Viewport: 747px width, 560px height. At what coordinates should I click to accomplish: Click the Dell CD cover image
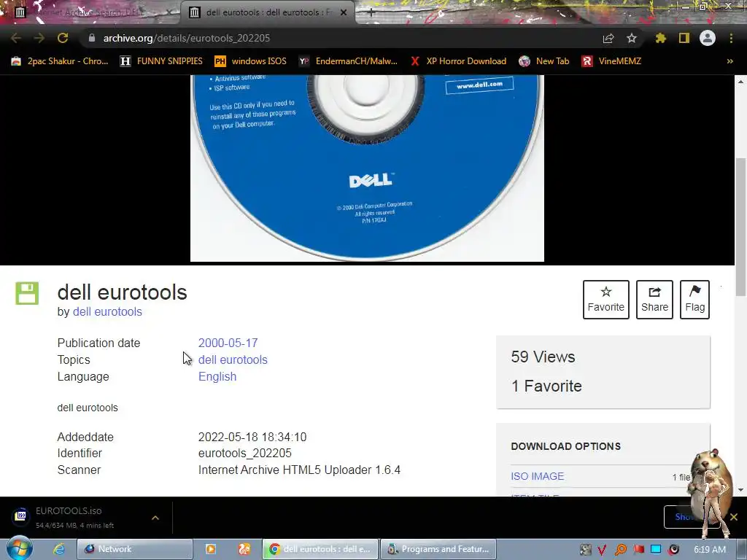(367, 168)
